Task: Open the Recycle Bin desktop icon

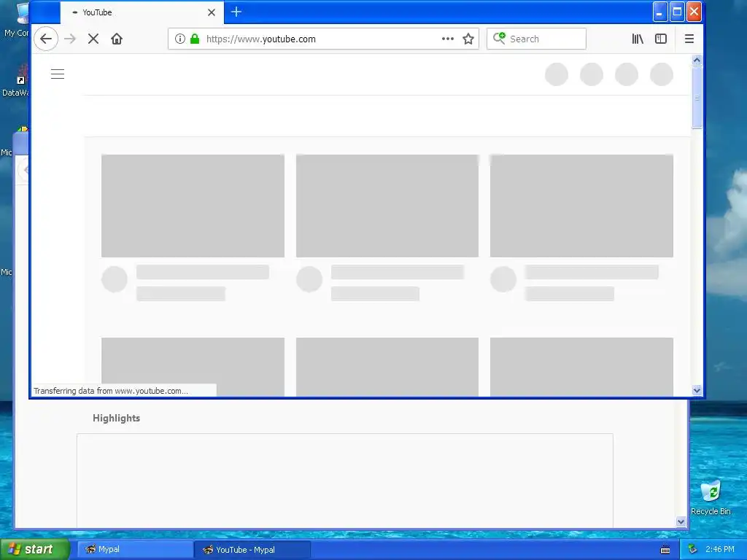Action: (x=711, y=498)
